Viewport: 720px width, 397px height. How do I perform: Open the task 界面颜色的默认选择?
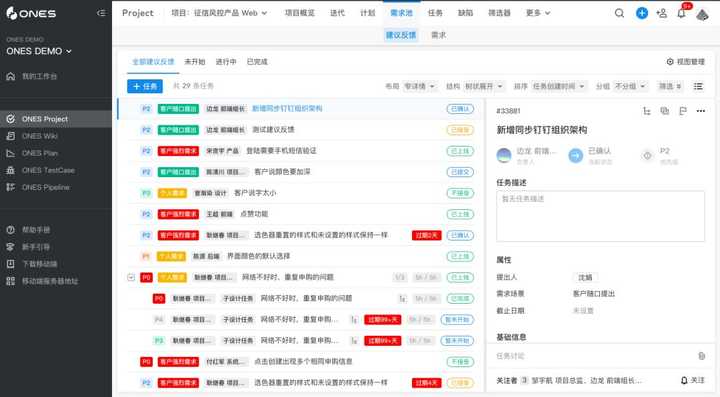(x=259, y=256)
